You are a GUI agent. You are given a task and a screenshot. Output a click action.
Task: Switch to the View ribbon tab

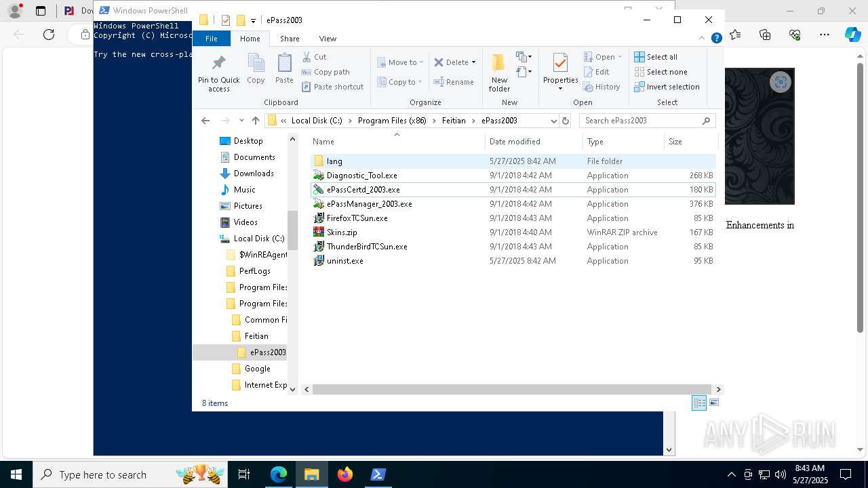[x=328, y=39]
